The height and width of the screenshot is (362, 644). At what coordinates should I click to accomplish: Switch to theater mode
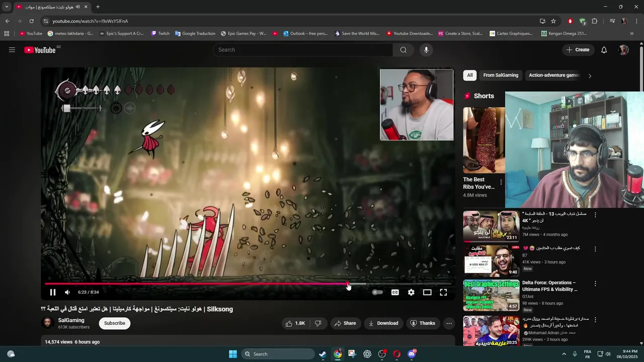(427, 292)
